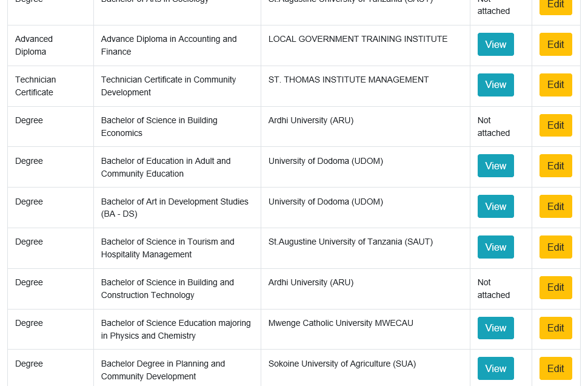Edit Tourism and Hospitality Management degree row
This screenshot has height=386, width=588.
point(555,247)
